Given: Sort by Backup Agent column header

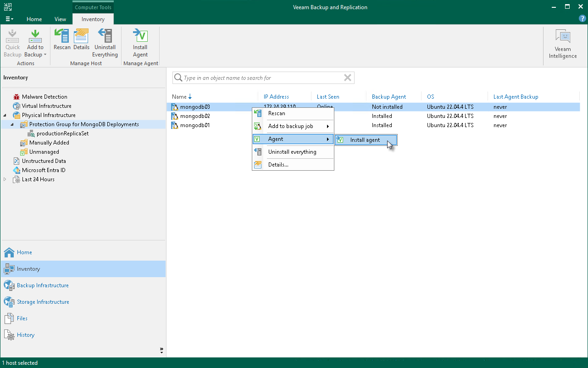Looking at the screenshot, I should [389, 97].
